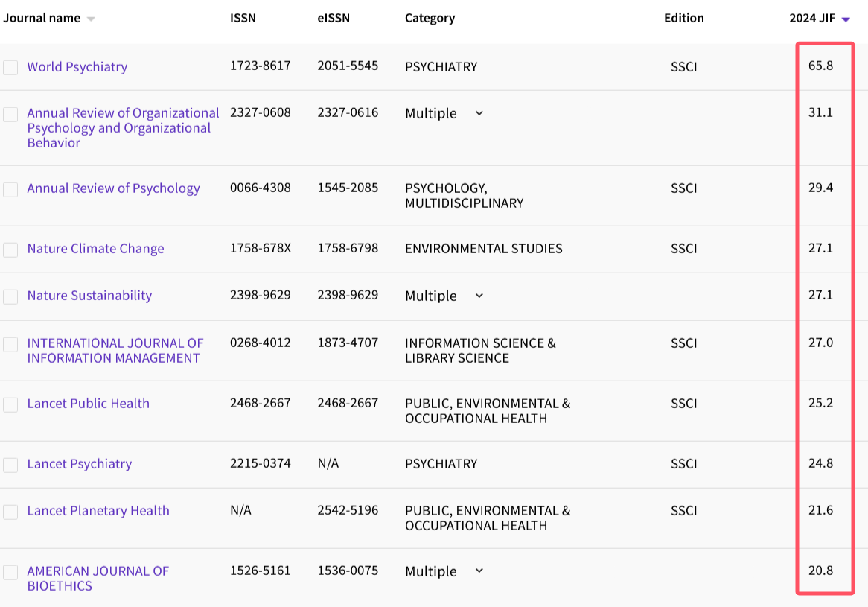Viewport: 868px width, 607px height.
Task: Open Nature Sustainability journal page
Action: 89,296
